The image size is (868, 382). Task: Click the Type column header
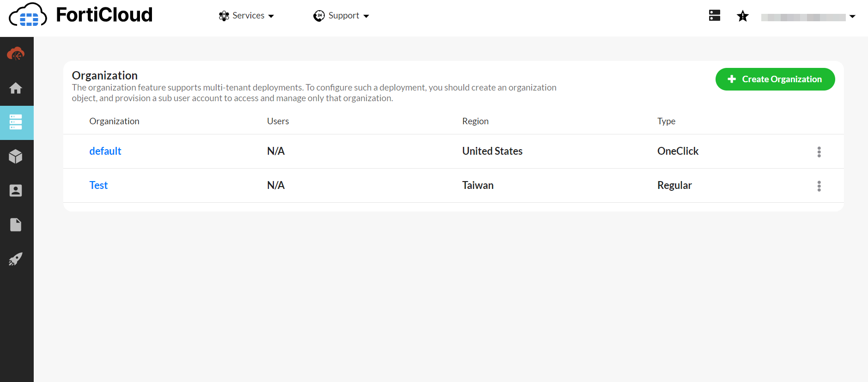(666, 121)
